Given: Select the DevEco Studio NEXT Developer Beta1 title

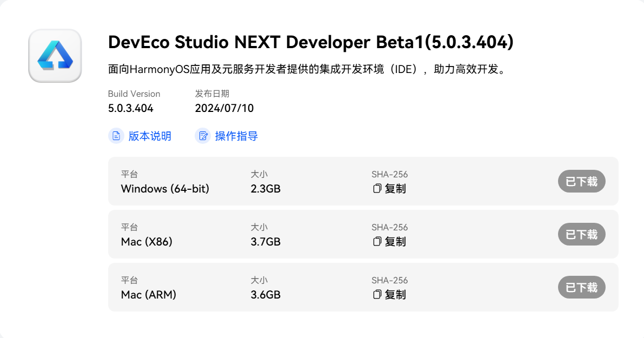Looking at the screenshot, I should 311,42.
